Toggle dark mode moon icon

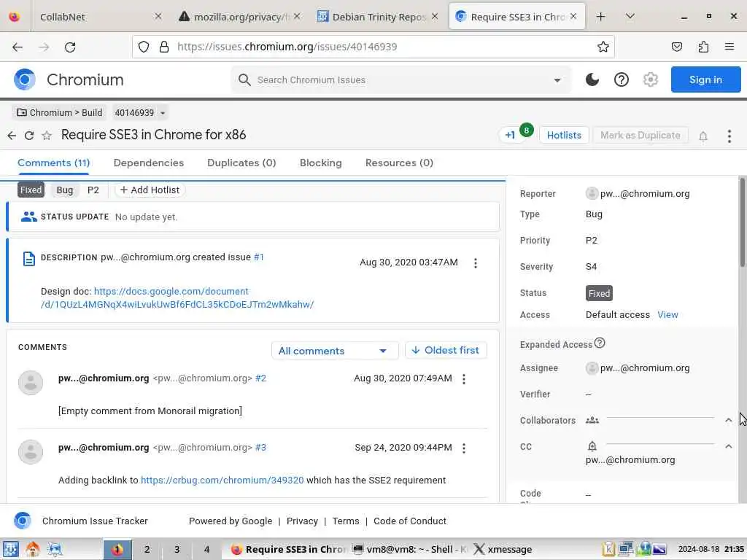[x=592, y=79]
